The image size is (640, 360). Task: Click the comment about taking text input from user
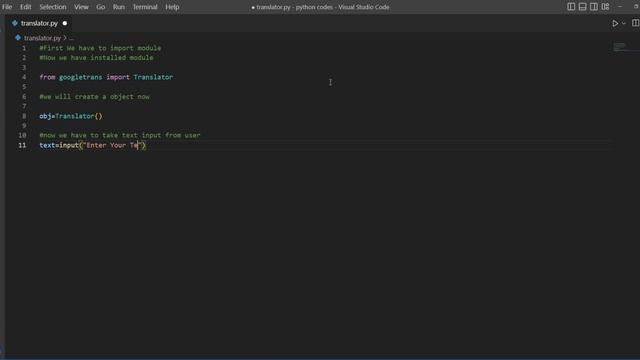pos(120,135)
